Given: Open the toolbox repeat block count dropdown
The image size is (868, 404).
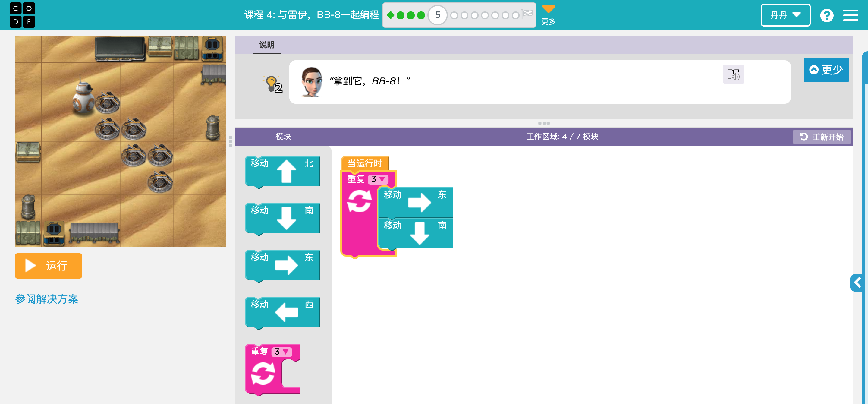Looking at the screenshot, I should pos(281,352).
